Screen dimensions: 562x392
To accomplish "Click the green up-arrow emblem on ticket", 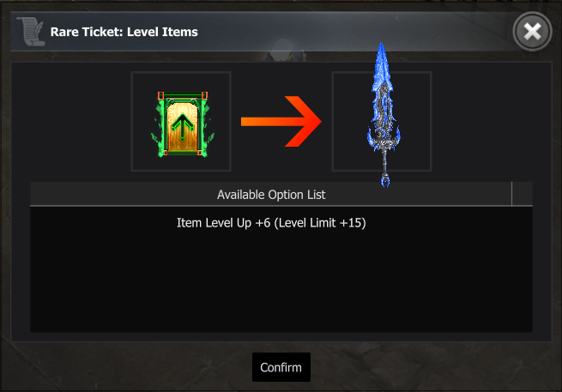I will [181, 128].
